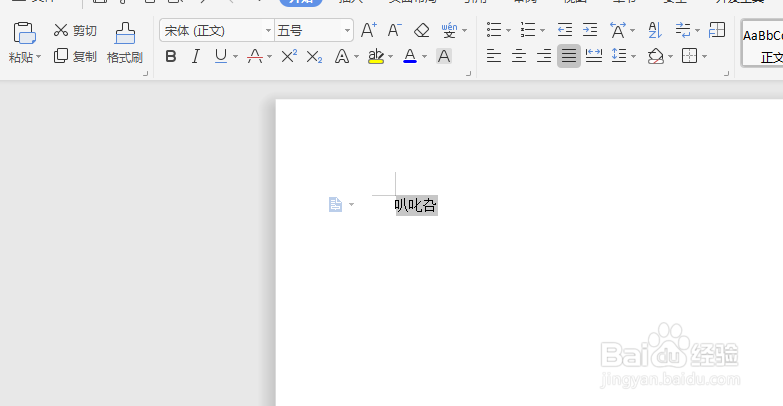Align text left
The image size is (783, 406).
[x=494, y=56]
